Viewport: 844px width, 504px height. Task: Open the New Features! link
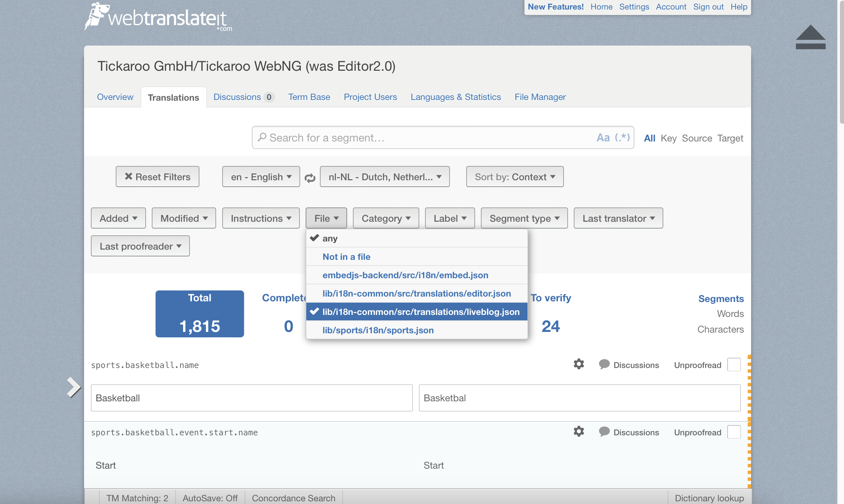point(555,7)
